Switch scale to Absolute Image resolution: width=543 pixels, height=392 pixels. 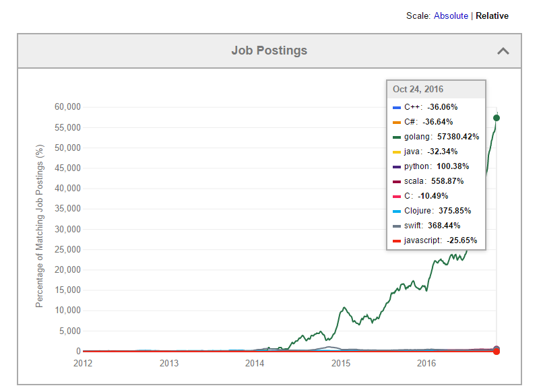tap(451, 16)
